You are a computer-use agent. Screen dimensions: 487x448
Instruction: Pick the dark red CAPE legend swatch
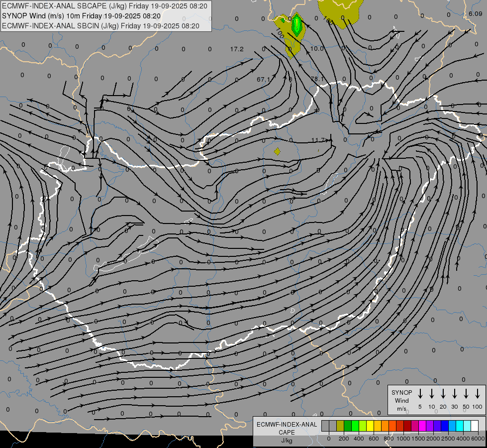[407, 426]
